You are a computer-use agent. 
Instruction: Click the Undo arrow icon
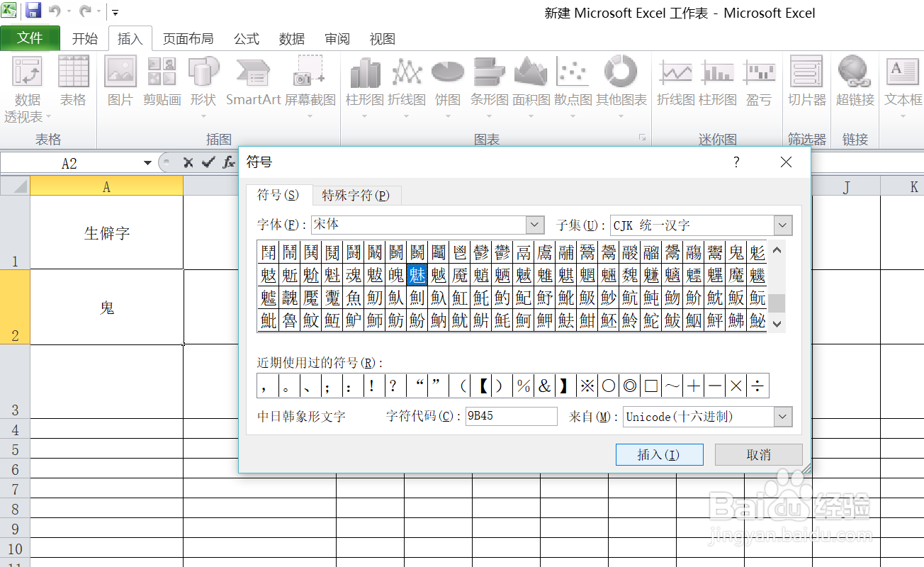click(x=55, y=11)
